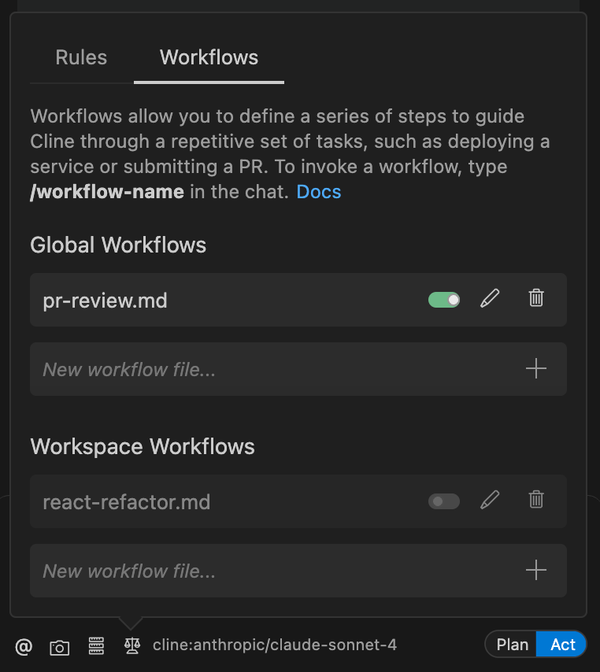Click the @ add context icon

pos(24,646)
